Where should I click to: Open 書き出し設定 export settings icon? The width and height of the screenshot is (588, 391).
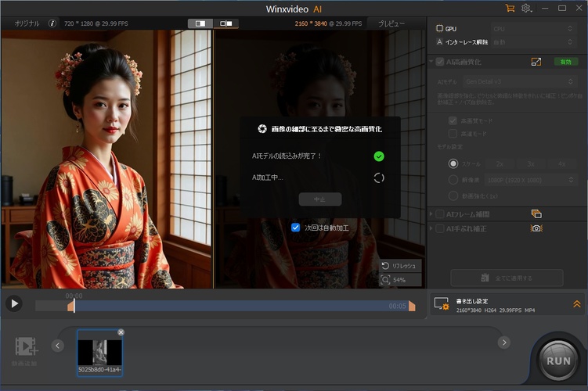tap(442, 303)
